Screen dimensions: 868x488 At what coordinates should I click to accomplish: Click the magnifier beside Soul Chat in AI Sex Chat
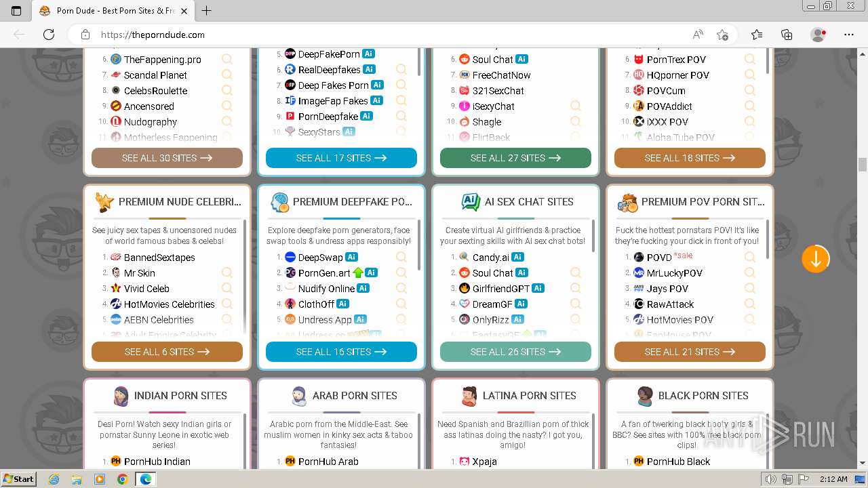tap(576, 273)
